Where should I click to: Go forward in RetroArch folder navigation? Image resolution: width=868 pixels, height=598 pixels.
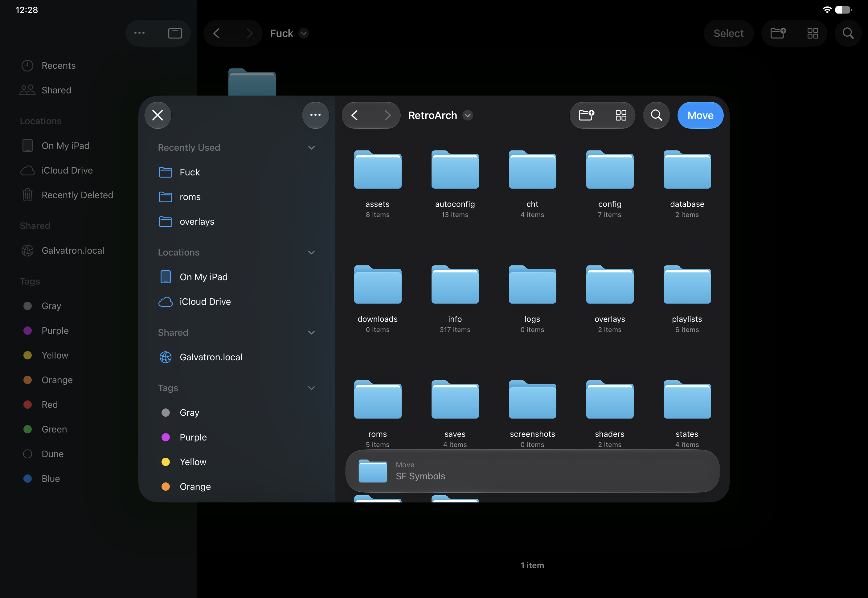(387, 115)
